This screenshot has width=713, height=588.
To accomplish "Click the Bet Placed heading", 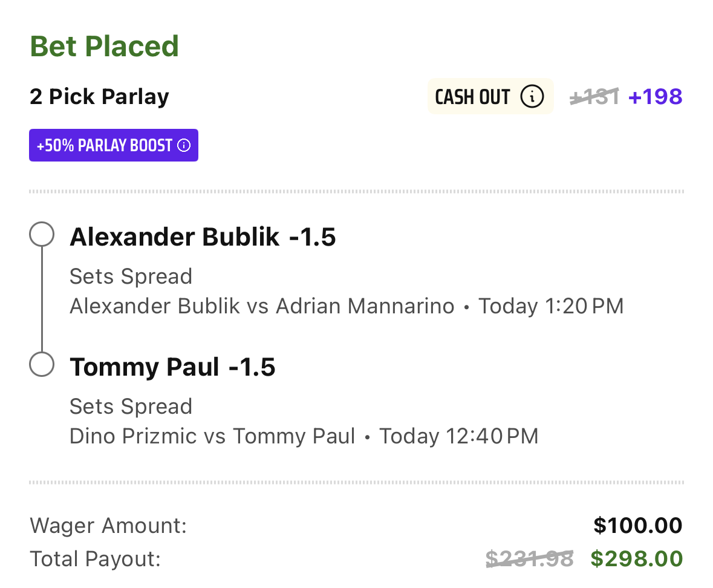I will click(105, 47).
